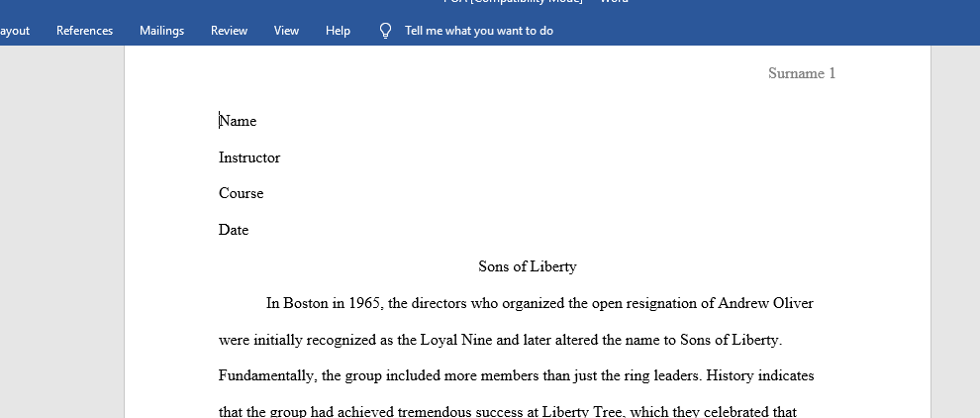Click the 'Tell me what you want to do' box

pyautogui.click(x=479, y=31)
